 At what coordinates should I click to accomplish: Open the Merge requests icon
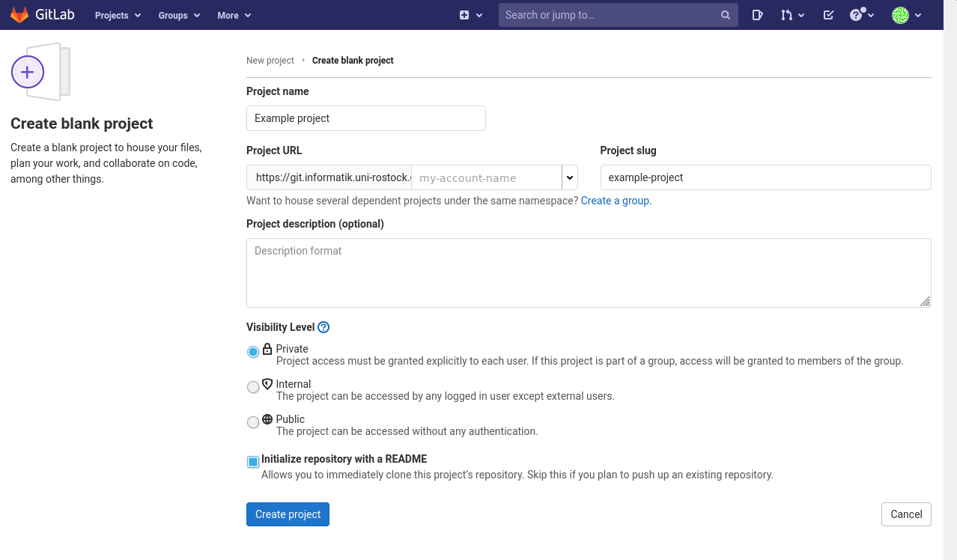[x=786, y=15]
